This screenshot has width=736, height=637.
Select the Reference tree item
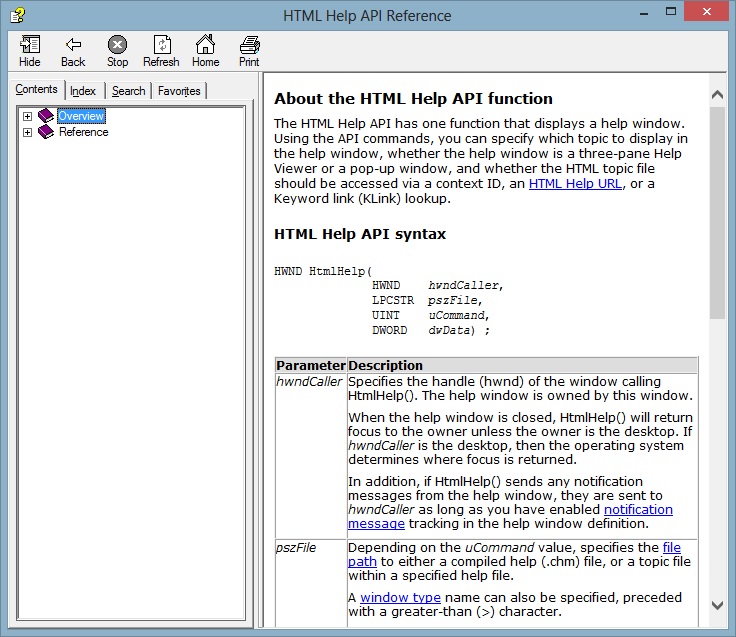point(84,132)
